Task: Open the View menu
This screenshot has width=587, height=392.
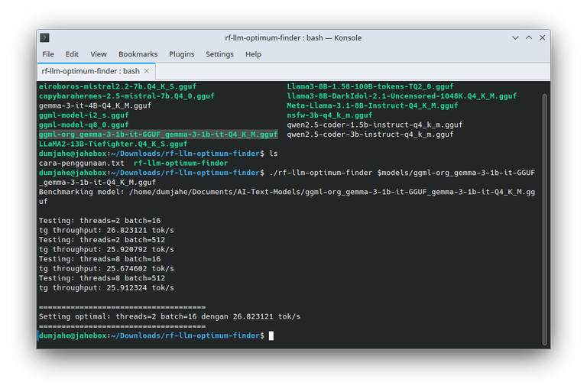Action: click(99, 54)
